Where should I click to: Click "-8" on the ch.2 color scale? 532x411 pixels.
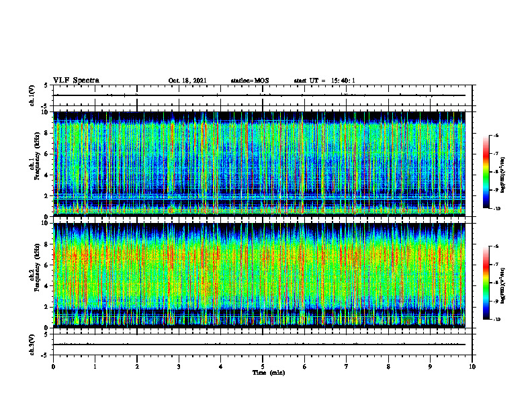pos(496,283)
